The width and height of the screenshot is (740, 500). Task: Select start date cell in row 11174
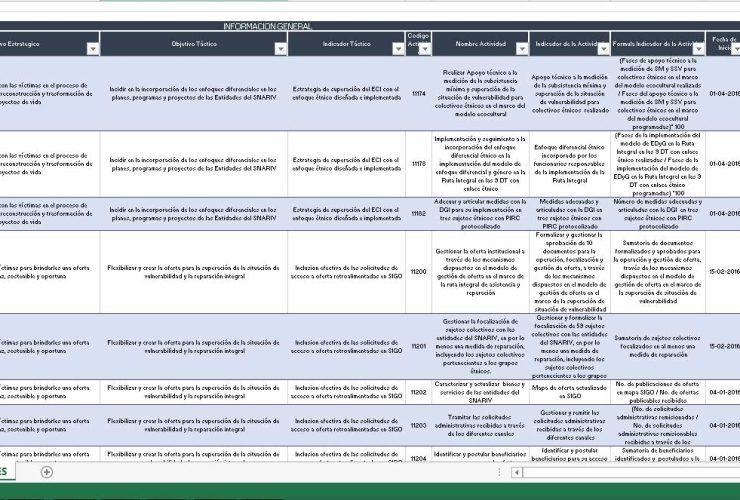723,93
